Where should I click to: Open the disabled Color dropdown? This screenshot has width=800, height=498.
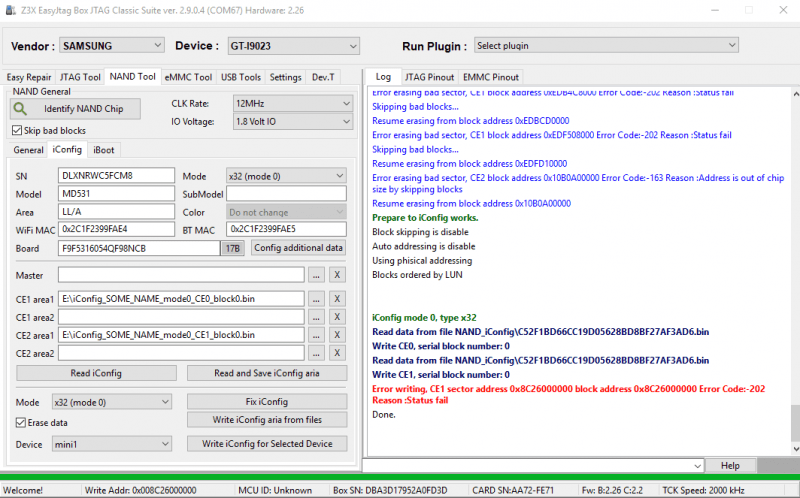coord(286,212)
